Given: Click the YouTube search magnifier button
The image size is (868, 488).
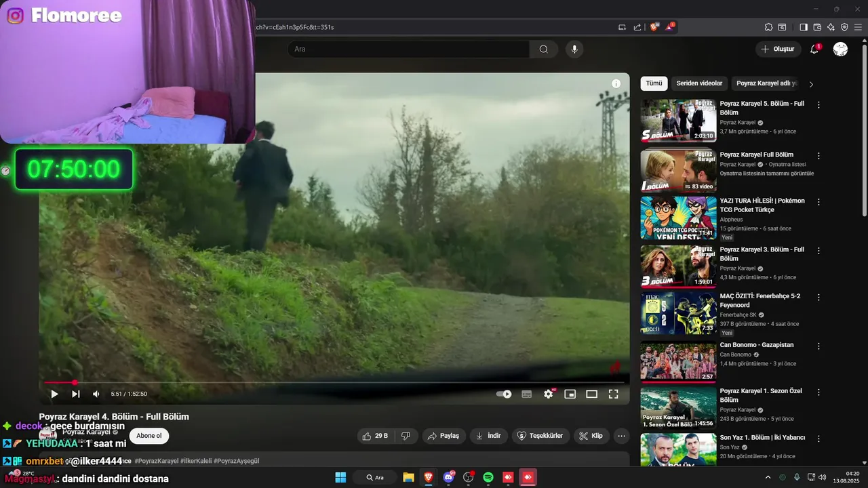Looking at the screenshot, I should coord(543,49).
